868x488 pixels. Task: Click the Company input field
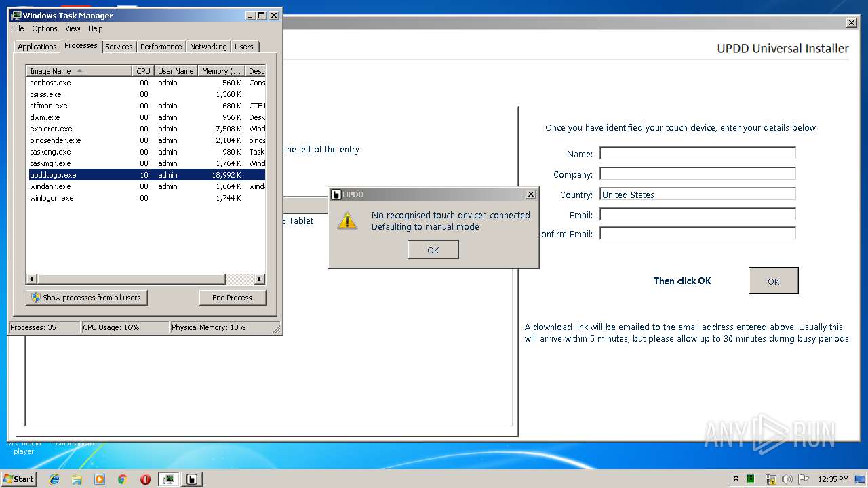(698, 174)
